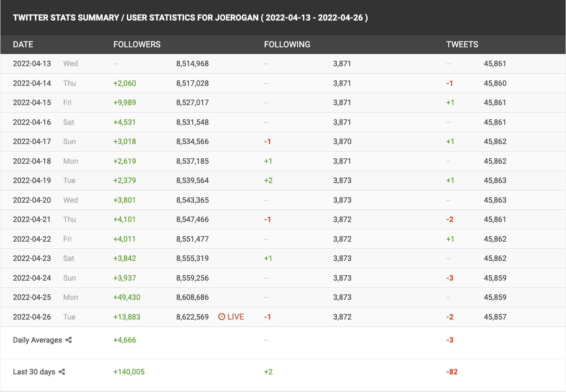Click the DATE column header
Viewport: 566px width, 392px height.
tap(23, 44)
